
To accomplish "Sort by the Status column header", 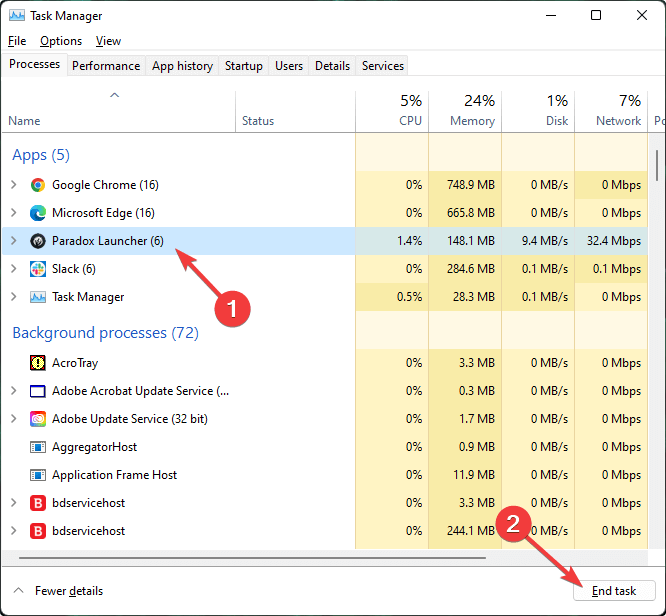I will (295, 111).
